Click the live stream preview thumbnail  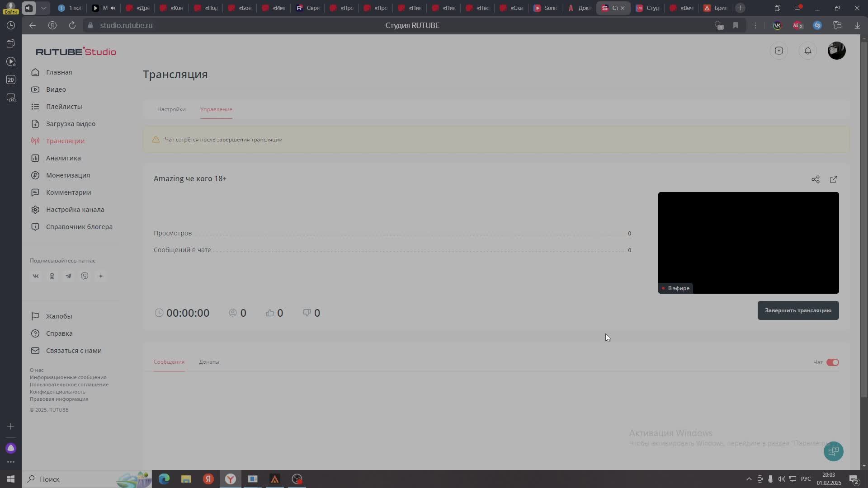pos(748,243)
